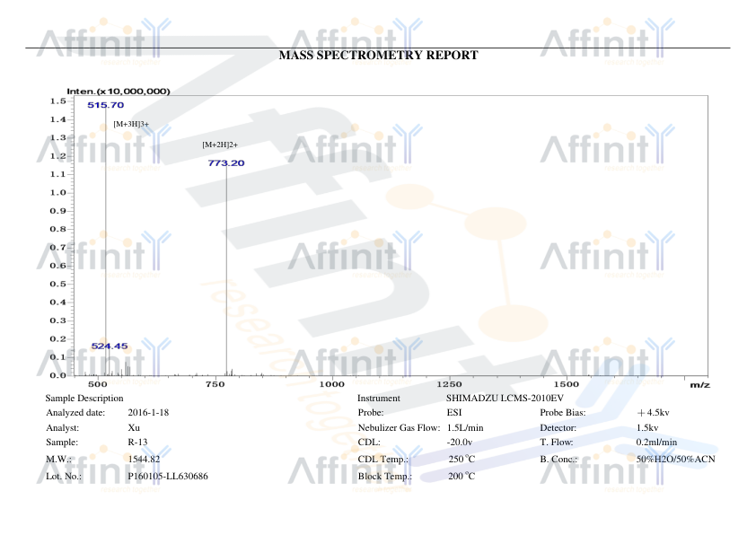
Task: Click the MASS SPECTRUM REPORT title
Action: [x=379, y=56]
